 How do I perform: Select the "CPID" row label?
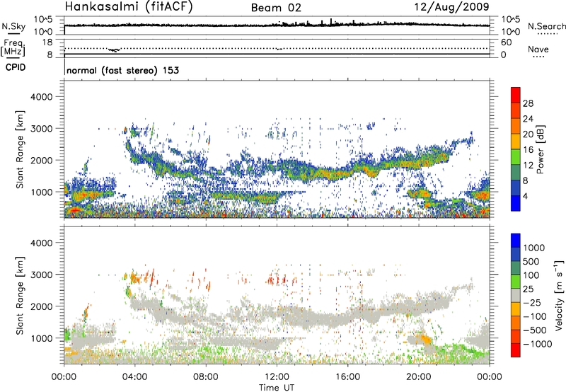[16, 67]
